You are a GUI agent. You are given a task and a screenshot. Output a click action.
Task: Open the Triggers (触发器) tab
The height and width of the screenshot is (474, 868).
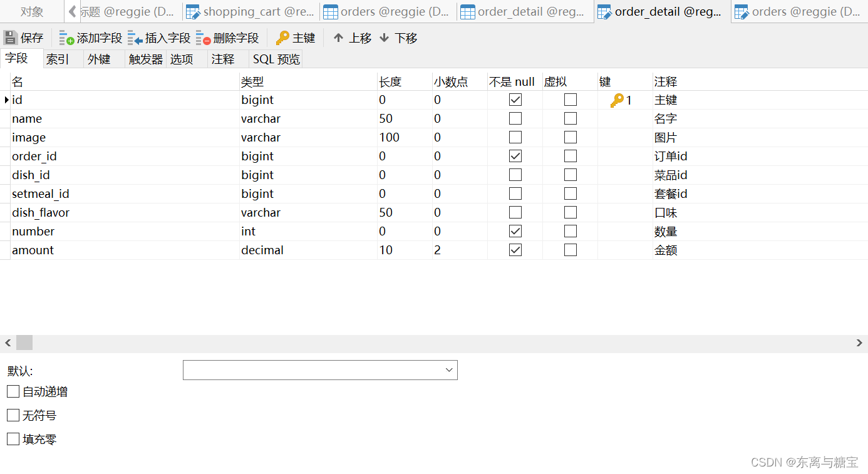pos(146,59)
